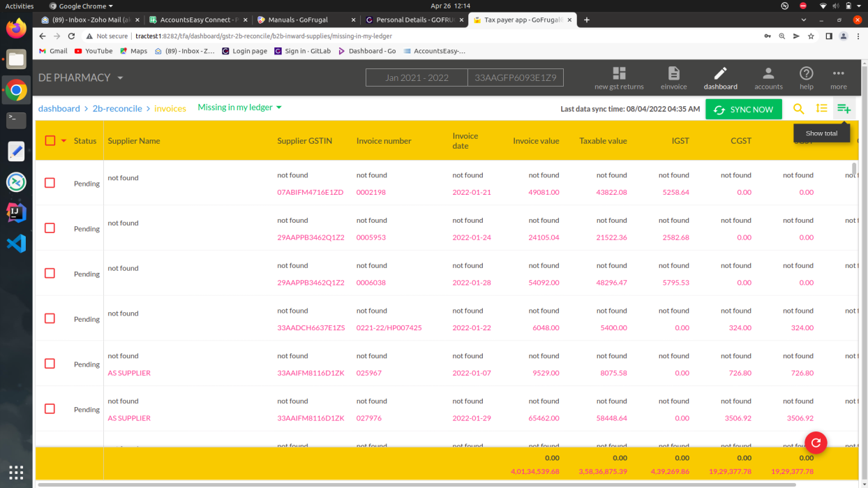Screen dimensions: 868x488
Task: Open Dashboard - Go bookmark
Action: (367, 51)
